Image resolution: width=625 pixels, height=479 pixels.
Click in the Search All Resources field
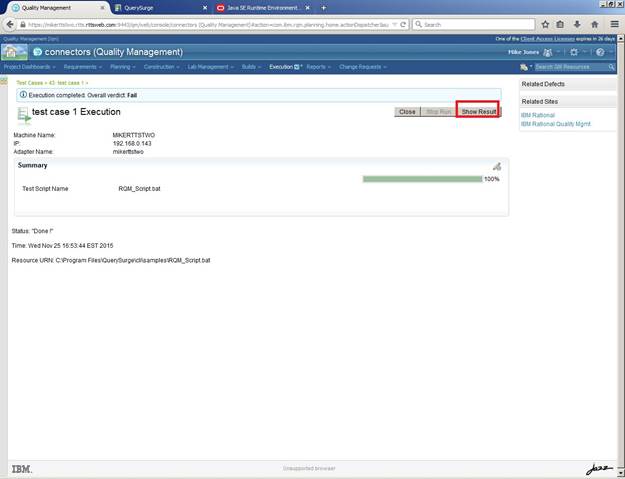pyautogui.click(x=570, y=67)
